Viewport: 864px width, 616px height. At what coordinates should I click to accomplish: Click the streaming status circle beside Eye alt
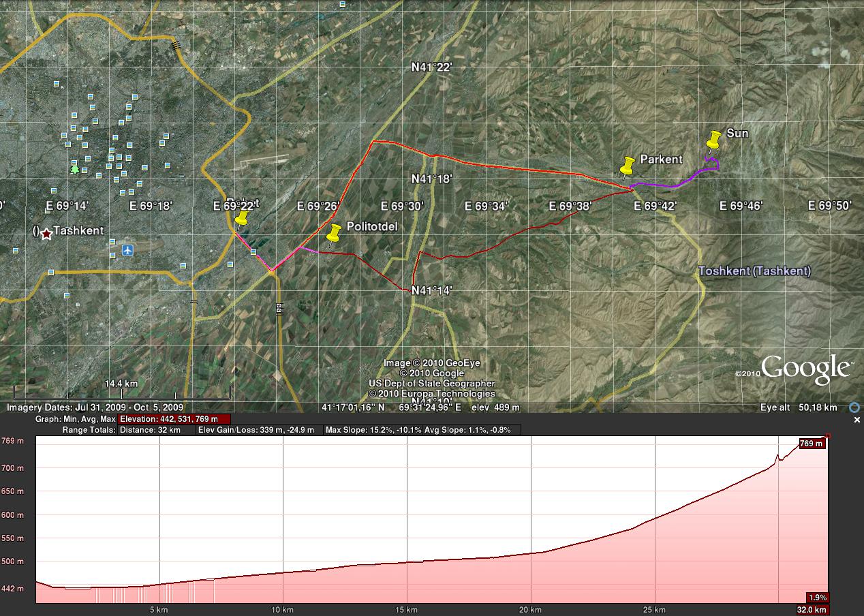point(854,407)
